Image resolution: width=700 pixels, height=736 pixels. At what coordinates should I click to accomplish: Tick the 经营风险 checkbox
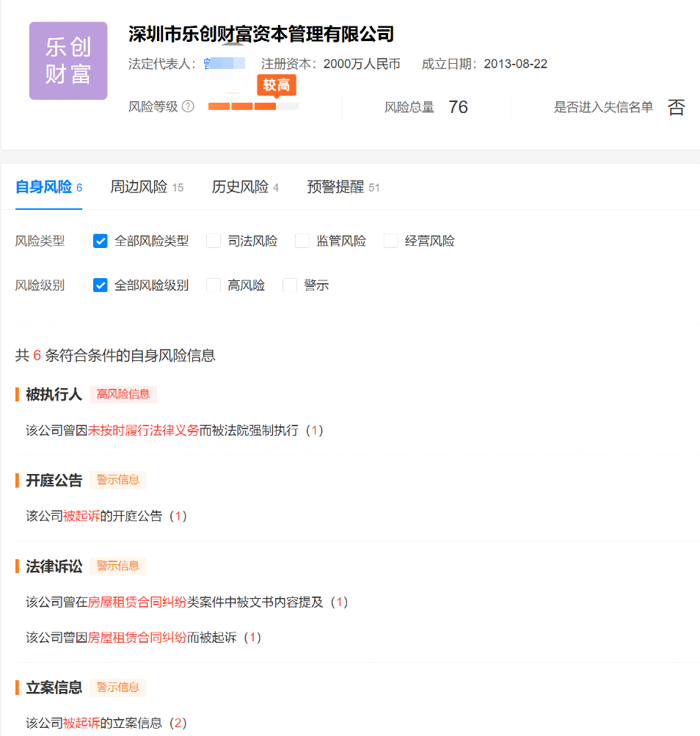pos(390,241)
